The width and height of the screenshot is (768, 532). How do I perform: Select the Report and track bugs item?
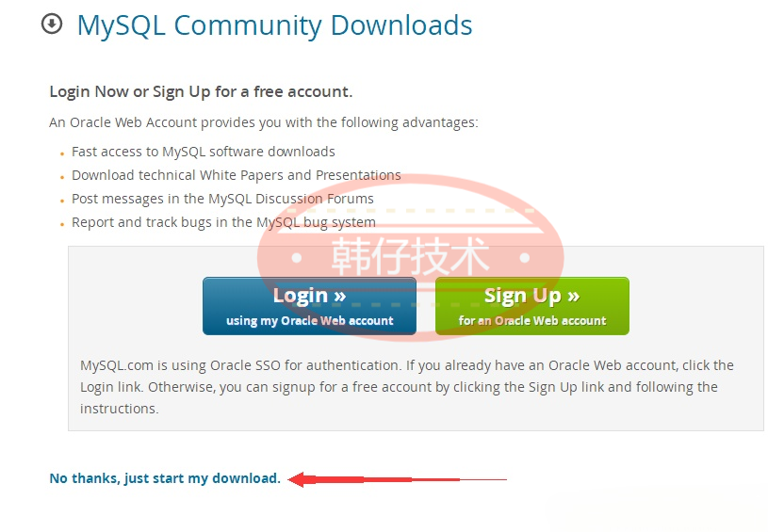coord(223,222)
